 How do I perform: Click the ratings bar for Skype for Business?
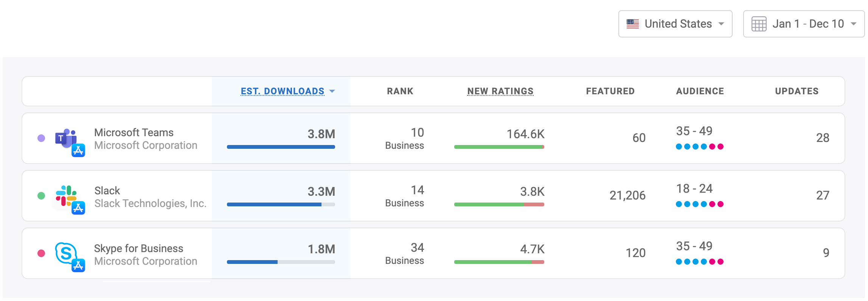[x=499, y=262]
